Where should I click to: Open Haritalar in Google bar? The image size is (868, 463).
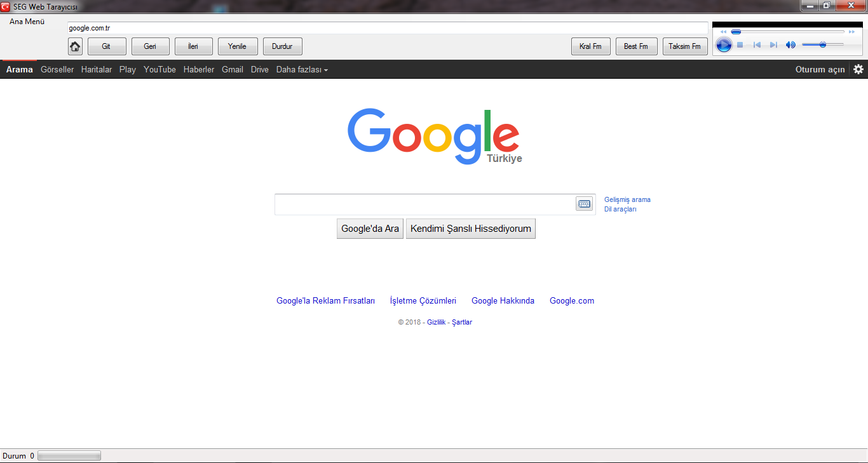click(x=97, y=70)
